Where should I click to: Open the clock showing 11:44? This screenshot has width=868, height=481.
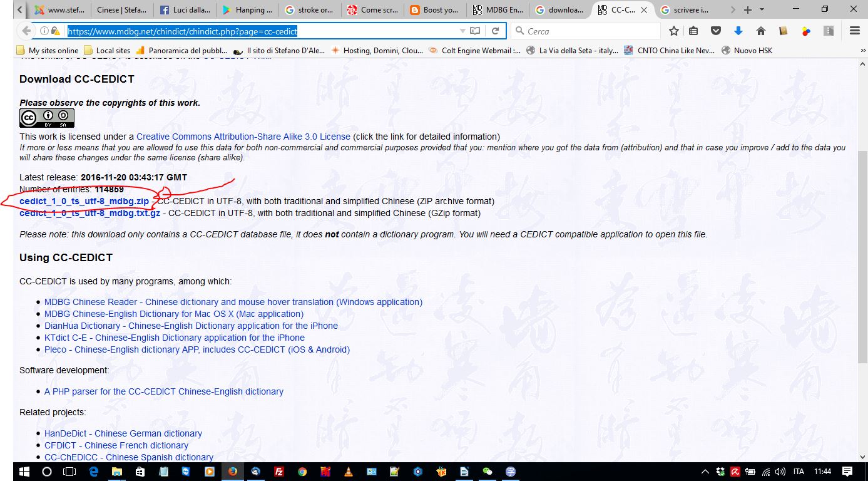(823, 472)
